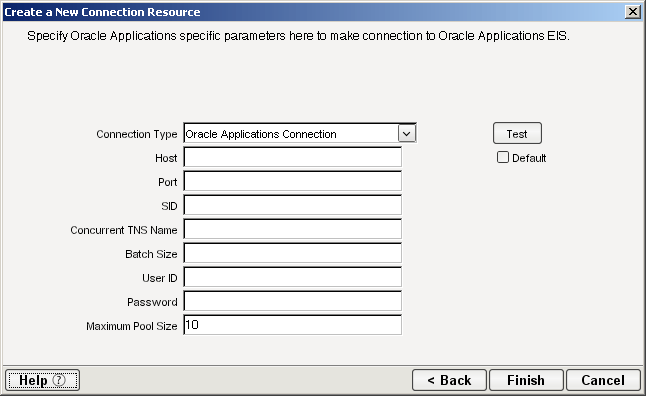
Task: Open Help with the question-mark button
Action: (x=42, y=380)
